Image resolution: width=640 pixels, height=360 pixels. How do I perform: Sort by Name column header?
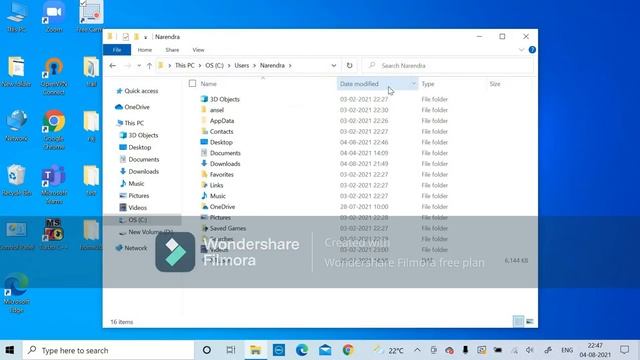coord(209,84)
